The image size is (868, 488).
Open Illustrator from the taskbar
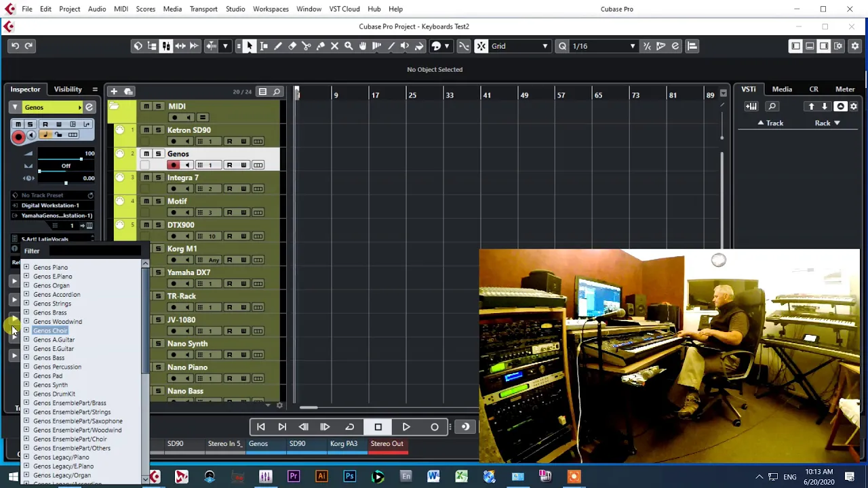click(x=321, y=476)
